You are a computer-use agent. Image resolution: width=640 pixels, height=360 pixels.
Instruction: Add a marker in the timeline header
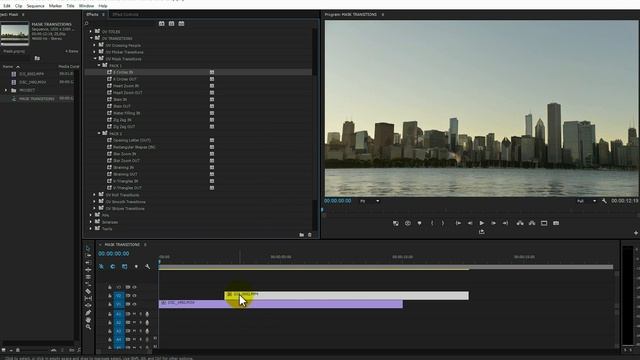tap(136, 267)
